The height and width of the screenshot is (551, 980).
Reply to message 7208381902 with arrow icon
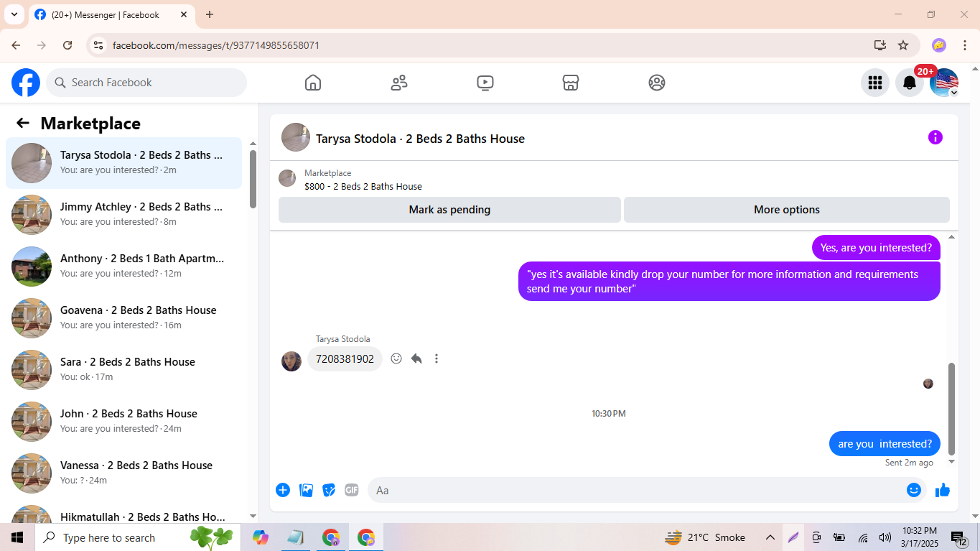coord(416,358)
